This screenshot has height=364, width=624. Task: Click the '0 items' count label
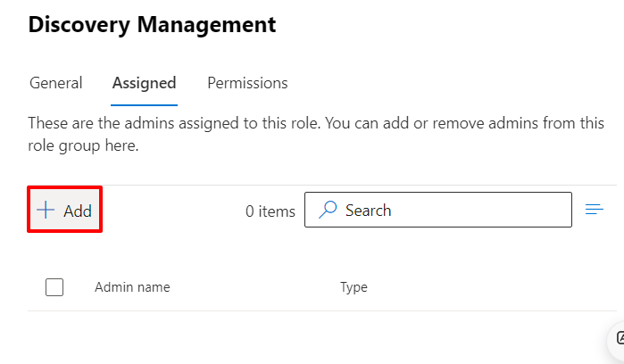coord(270,211)
